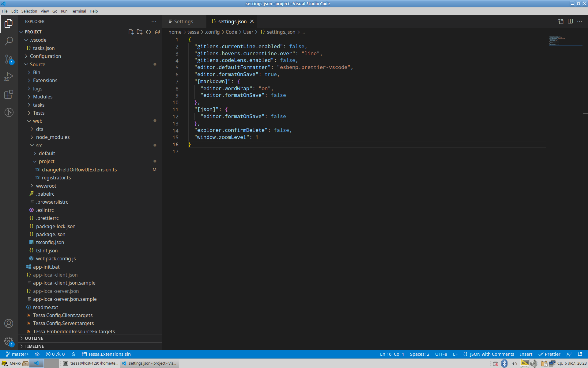Click JSON with Comments language mode
The width and height of the screenshot is (588, 368).
point(492,354)
